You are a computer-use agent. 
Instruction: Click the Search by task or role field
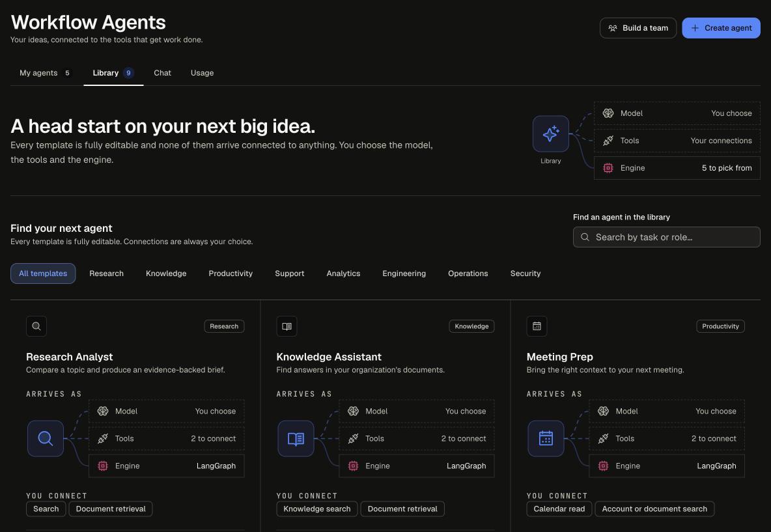pyautogui.click(x=667, y=237)
